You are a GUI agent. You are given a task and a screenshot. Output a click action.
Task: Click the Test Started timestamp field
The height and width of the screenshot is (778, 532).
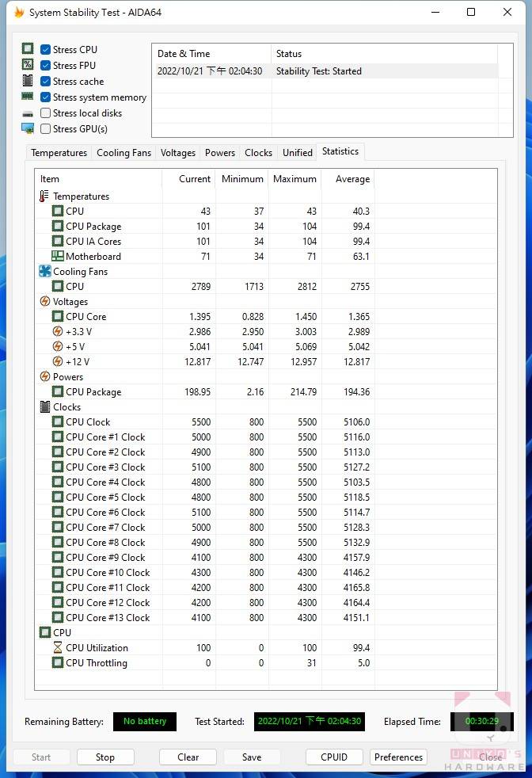[310, 722]
